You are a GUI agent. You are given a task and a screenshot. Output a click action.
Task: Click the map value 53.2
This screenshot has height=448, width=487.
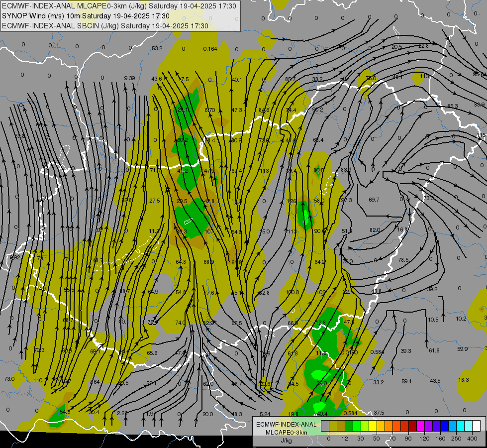(157, 48)
